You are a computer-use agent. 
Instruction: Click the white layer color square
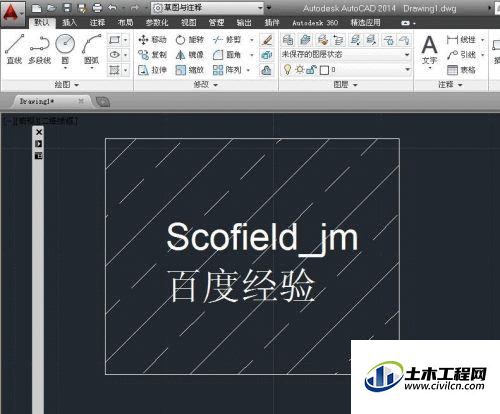click(x=324, y=70)
